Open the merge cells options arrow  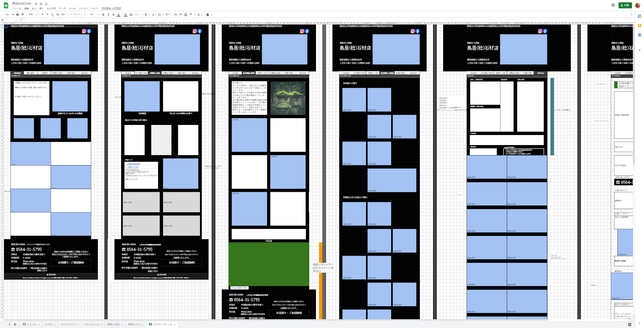click(140, 15)
